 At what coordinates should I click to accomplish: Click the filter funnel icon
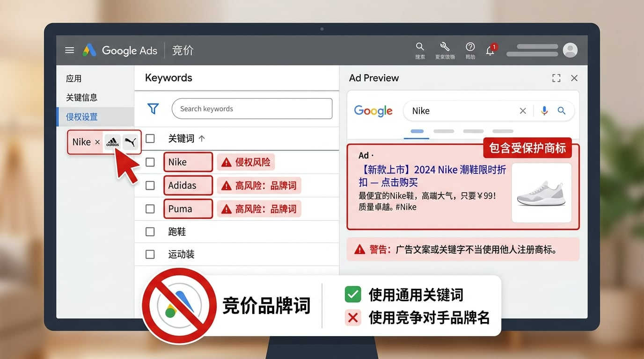click(153, 108)
